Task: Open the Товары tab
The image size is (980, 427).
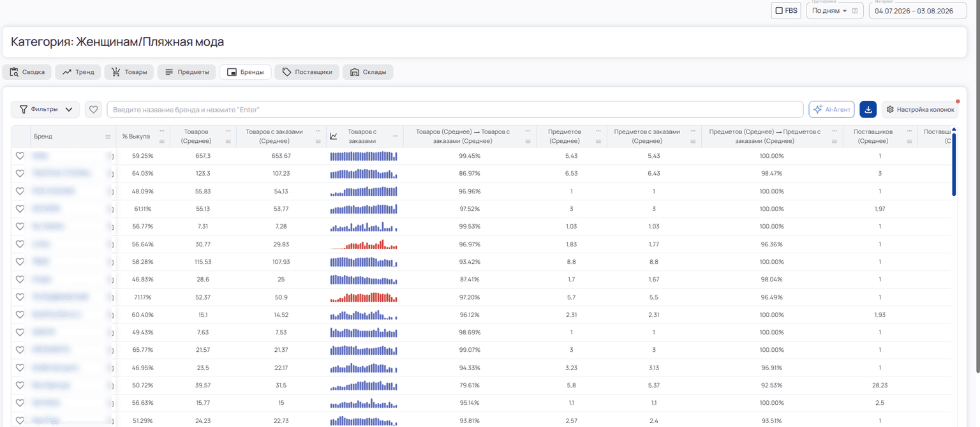Action: tap(129, 72)
